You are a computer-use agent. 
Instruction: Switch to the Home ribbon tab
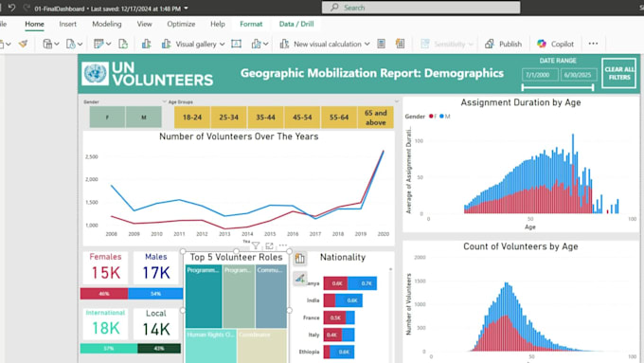(34, 24)
